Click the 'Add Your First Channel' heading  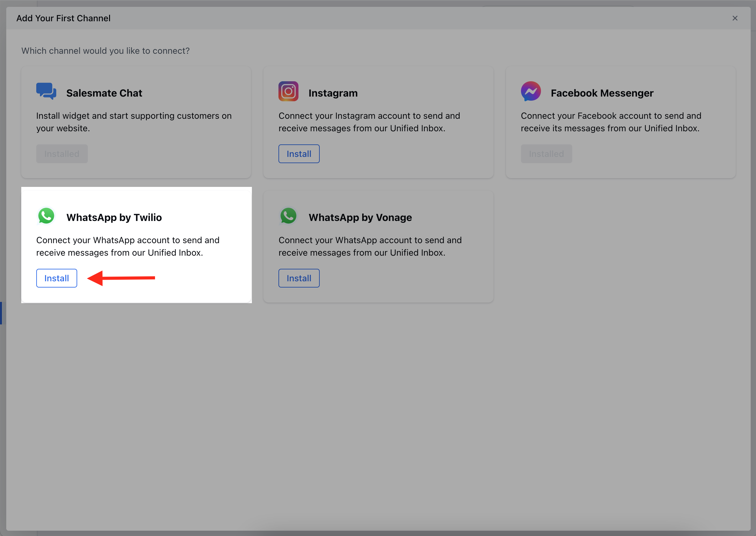tap(63, 18)
